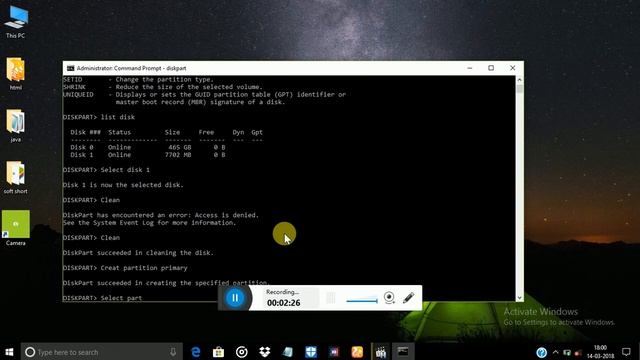Click the microphone icon in search box
Image resolution: width=640 pixels, height=360 pixels.
[173, 352]
